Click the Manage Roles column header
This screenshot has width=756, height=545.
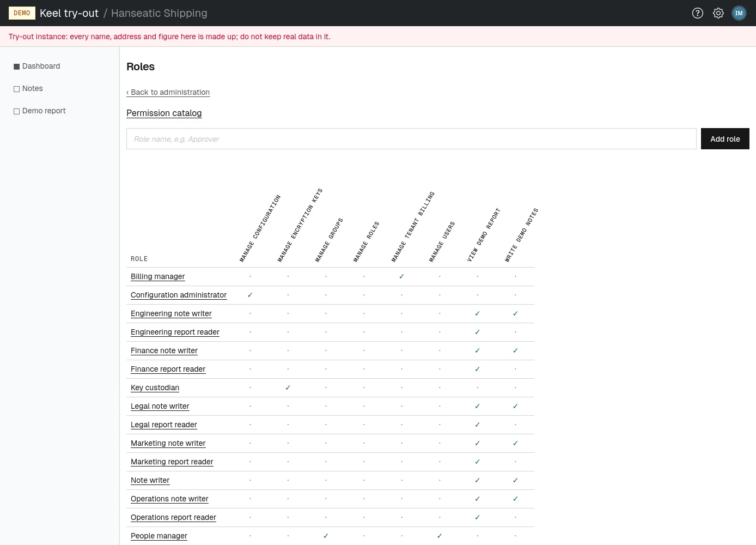[x=366, y=242]
